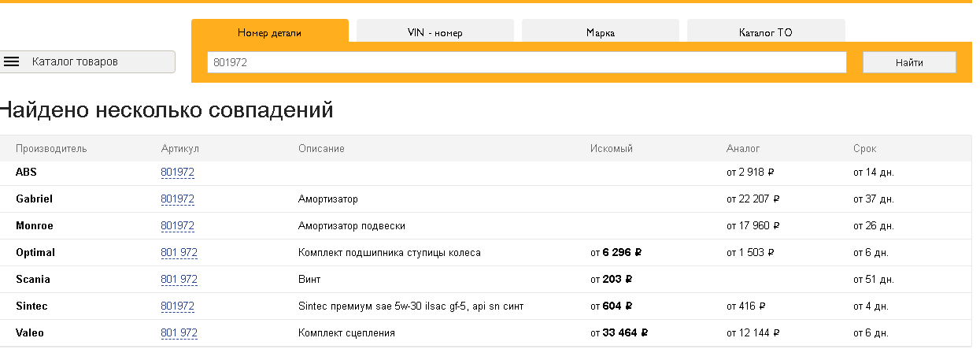Open Gabriel article 801972 link
This screenshot has height=349, width=980.
click(x=178, y=199)
